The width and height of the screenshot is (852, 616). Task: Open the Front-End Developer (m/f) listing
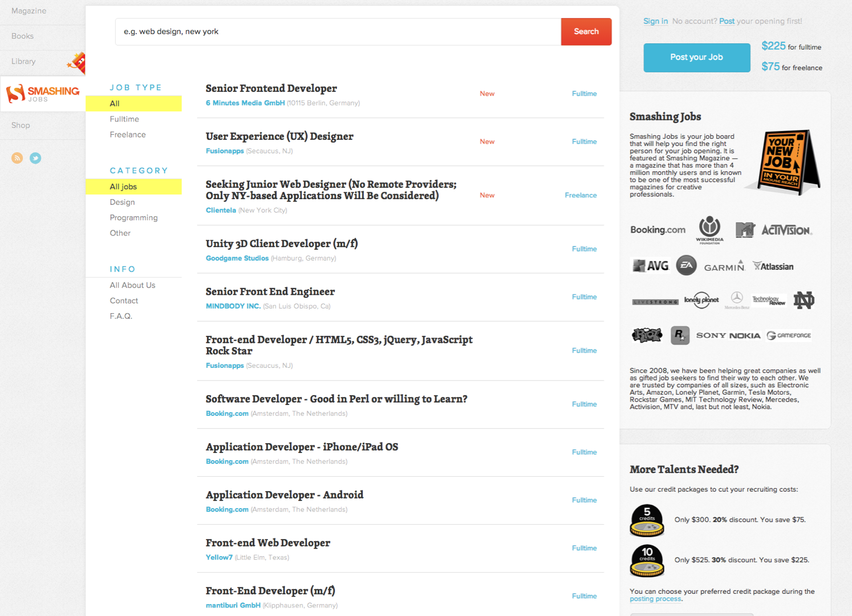coord(270,590)
